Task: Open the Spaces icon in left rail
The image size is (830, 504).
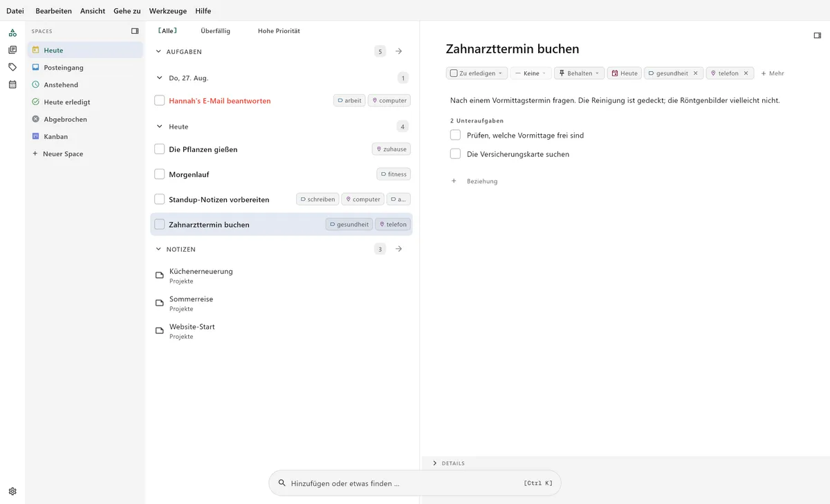Action: point(12,32)
